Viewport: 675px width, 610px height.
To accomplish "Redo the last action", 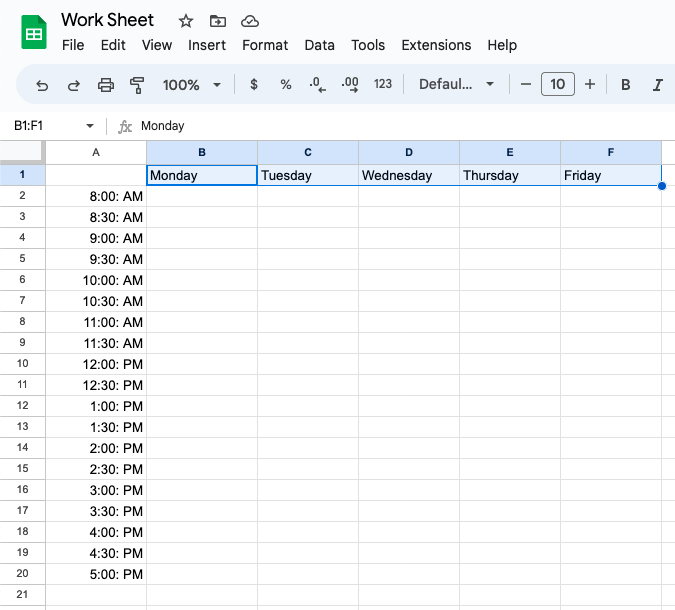I will pos(74,84).
